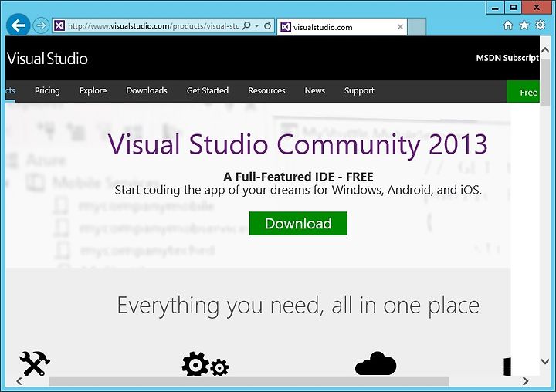Click the vertical scrollbar down arrow
Viewport: 556px width, 392px height.
point(545,361)
